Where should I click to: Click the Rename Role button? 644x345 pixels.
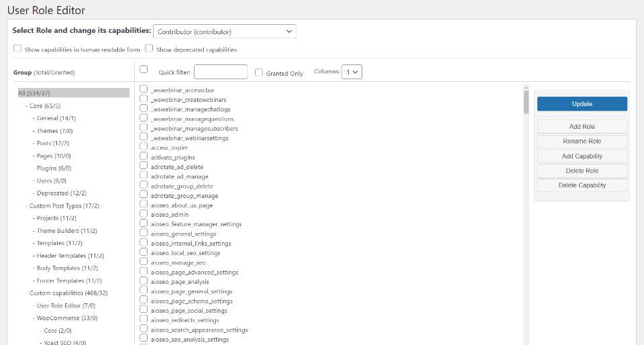pyautogui.click(x=582, y=142)
